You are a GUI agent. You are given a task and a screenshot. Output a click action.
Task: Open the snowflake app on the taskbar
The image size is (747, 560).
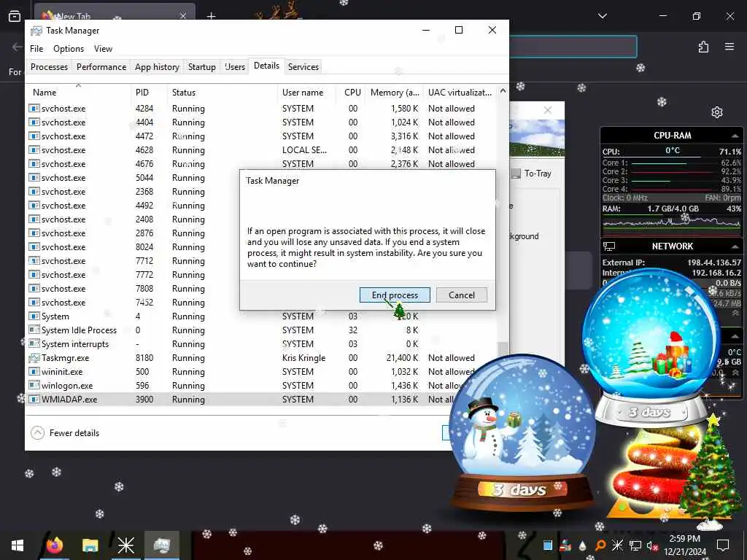[x=125, y=545]
